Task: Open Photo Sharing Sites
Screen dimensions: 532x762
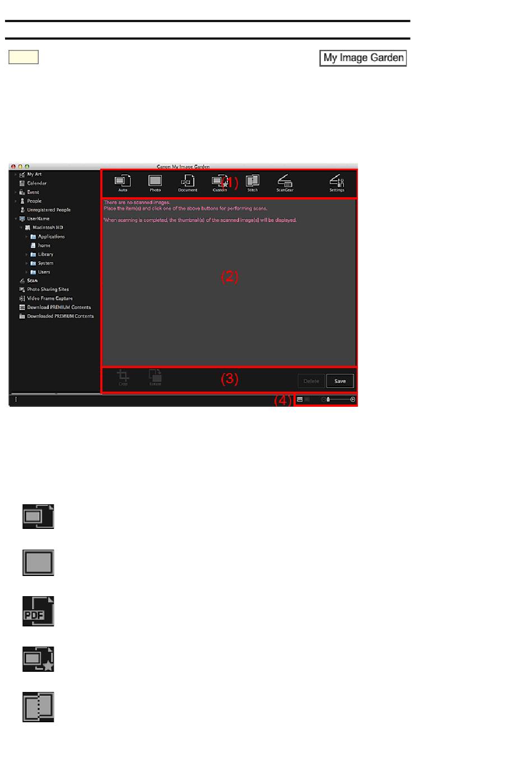Action: [44, 290]
